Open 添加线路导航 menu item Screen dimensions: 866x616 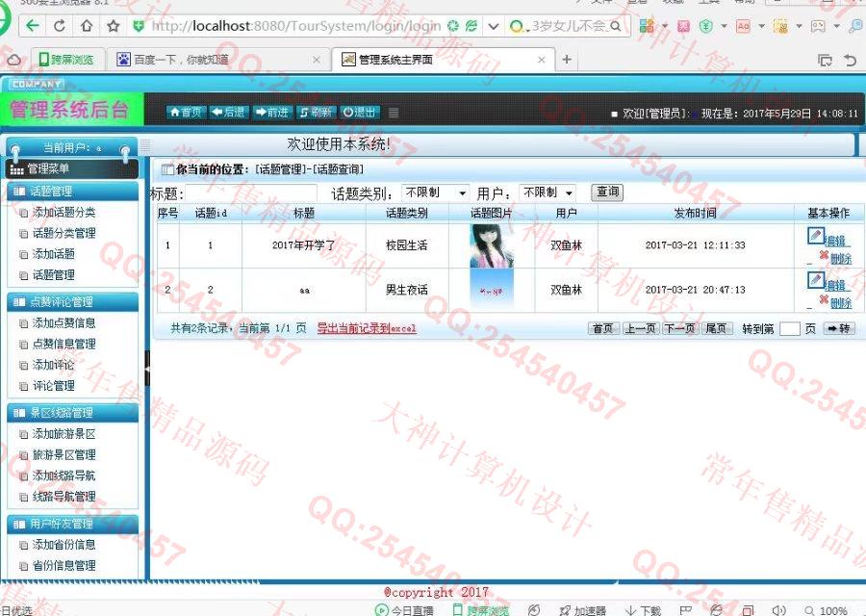64,475
